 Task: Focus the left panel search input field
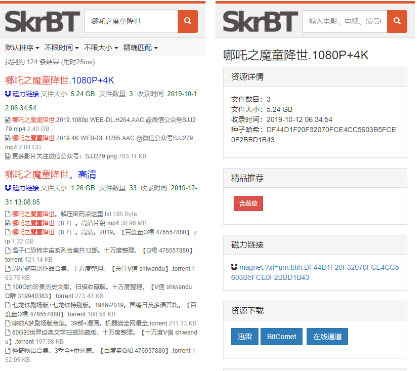click(131, 21)
